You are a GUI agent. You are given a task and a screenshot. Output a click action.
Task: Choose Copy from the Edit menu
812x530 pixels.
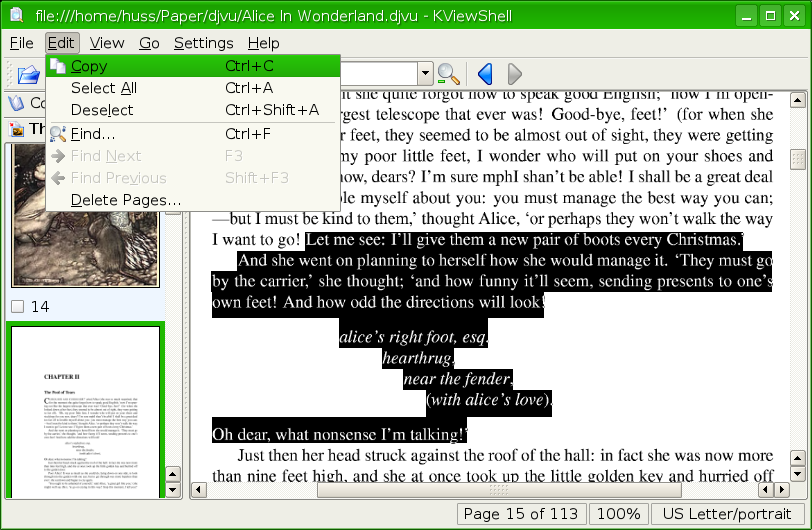pos(193,66)
